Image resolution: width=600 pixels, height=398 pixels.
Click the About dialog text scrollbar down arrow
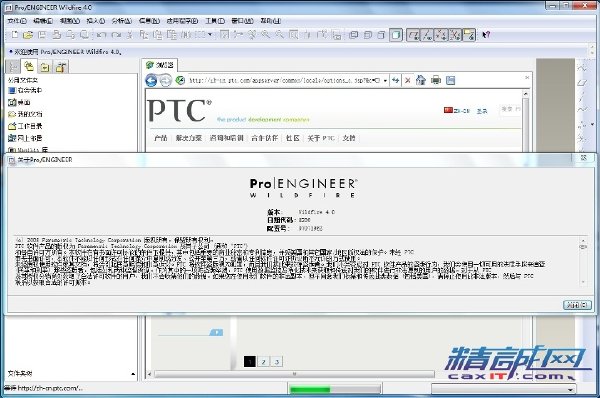point(583,282)
